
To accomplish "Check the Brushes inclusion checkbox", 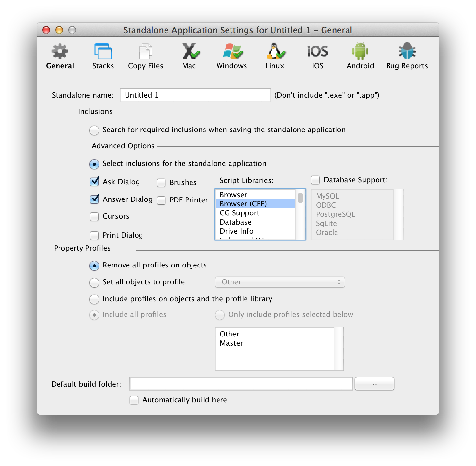I will (x=161, y=183).
